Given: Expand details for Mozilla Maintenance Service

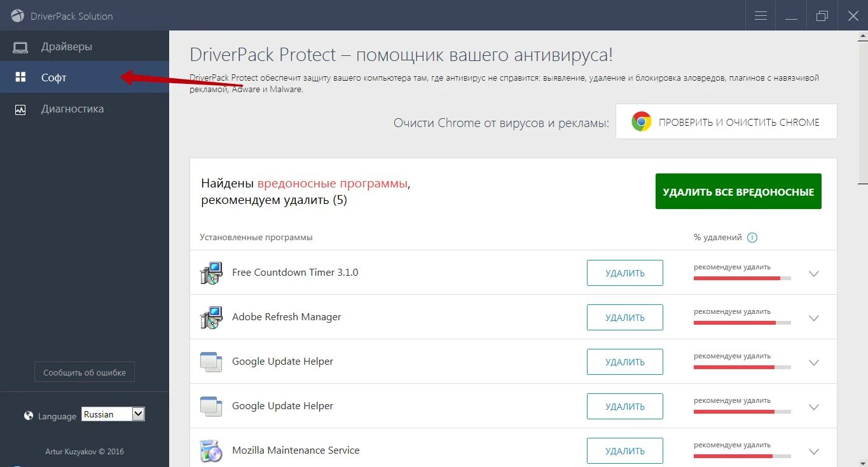Looking at the screenshot, I should (814, 452).
